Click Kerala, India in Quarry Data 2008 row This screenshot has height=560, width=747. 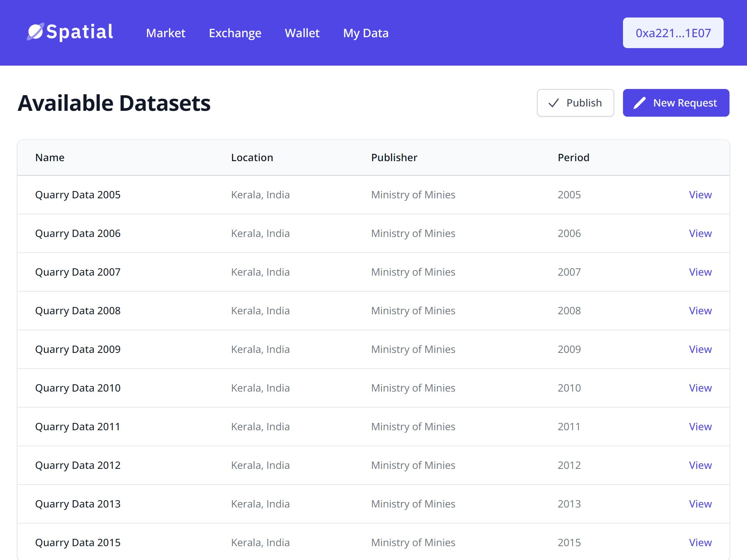pyautogui.click(x=260, y=311)
